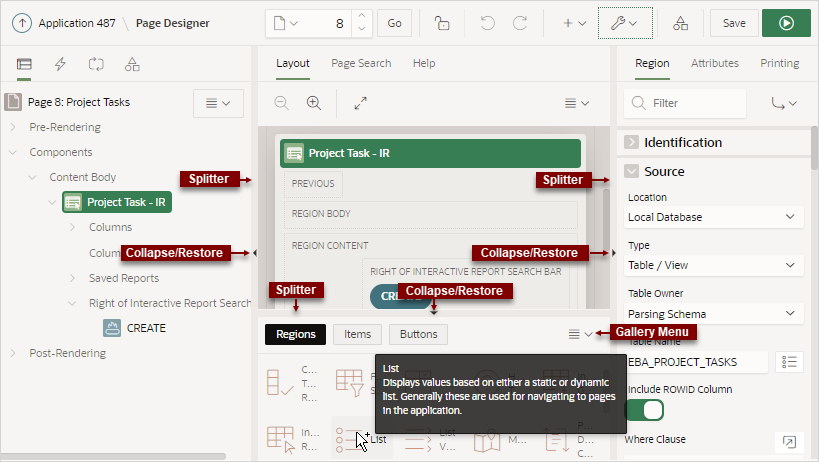Expand the Columns node
The image size is (819, 462).
click(x=72, y=227)
